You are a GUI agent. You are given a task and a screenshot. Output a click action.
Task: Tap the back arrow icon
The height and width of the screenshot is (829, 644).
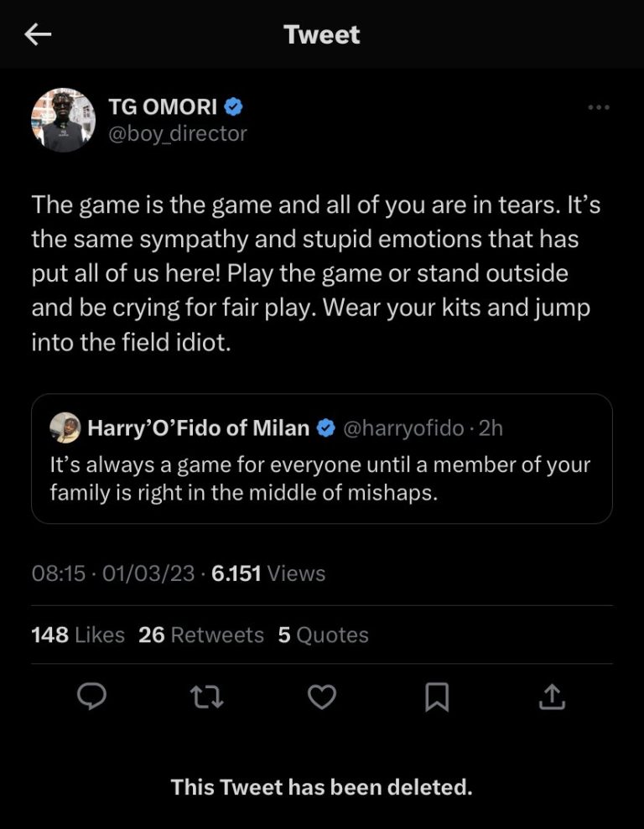[39, 34]
